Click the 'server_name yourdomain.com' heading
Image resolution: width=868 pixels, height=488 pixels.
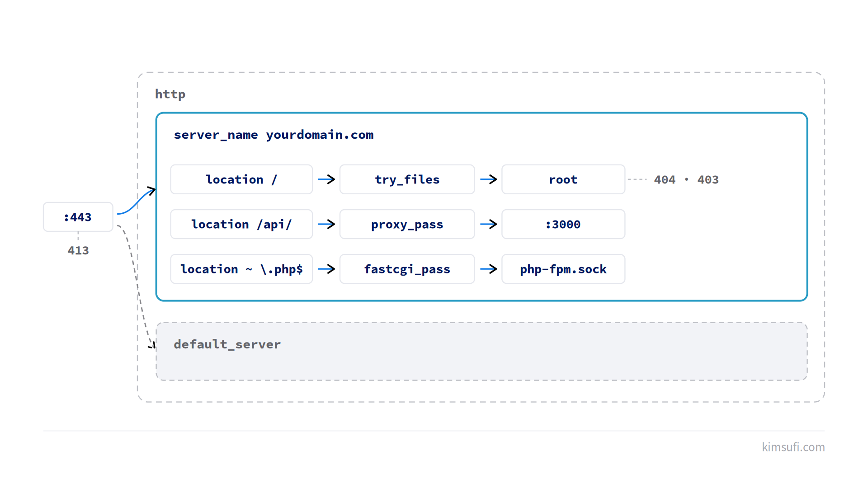point(274,135)
